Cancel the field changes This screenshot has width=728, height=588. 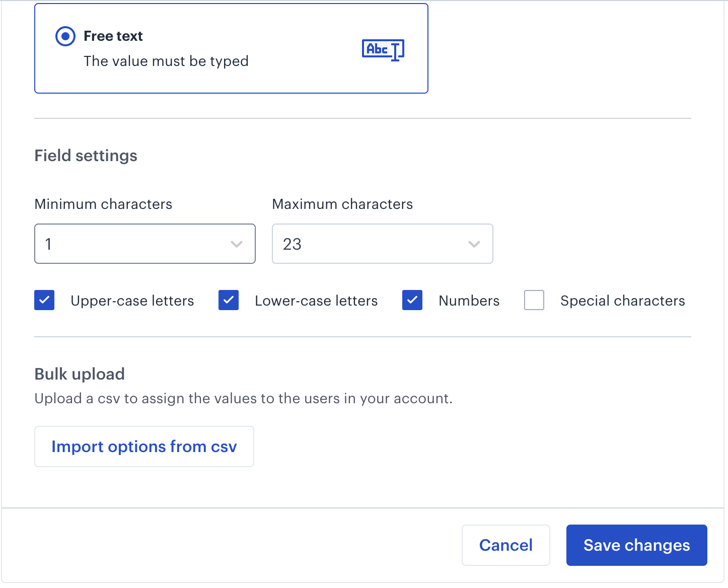[x=506, y=545]
